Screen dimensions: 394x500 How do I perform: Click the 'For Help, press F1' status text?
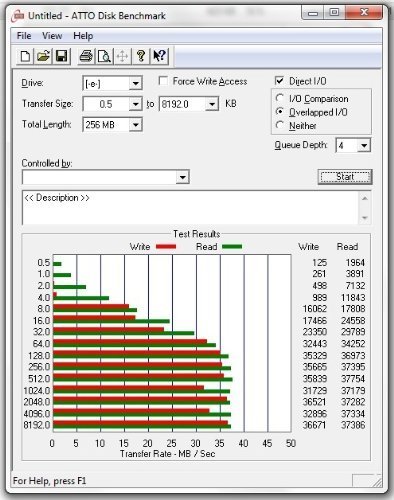(x=49, y=481)
